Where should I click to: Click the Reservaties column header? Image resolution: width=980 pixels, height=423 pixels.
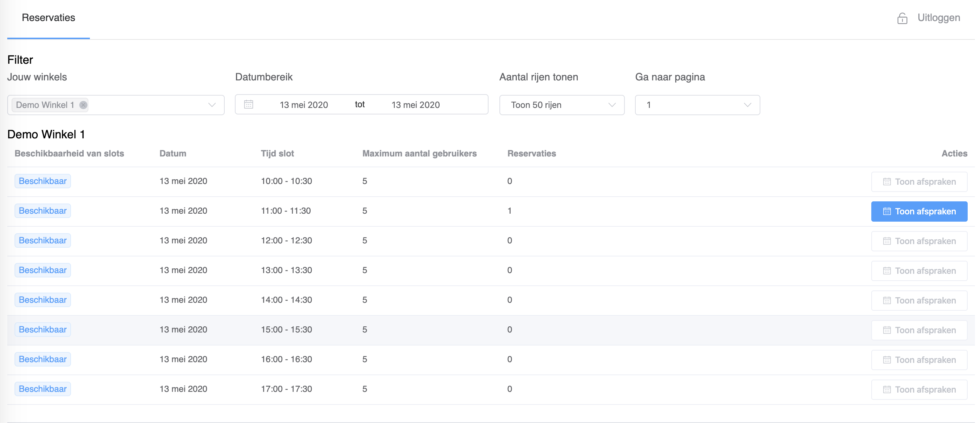[x=531, y=154]
